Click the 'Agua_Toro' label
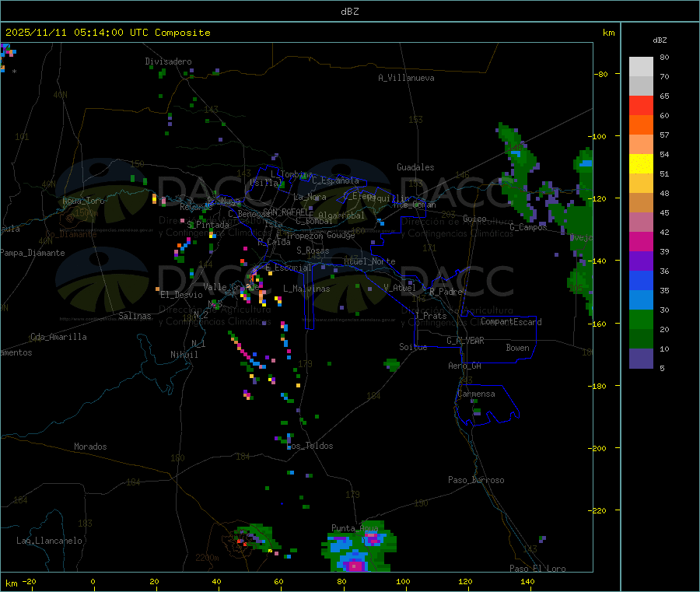Image resolution: width=700 pixels, height=592 pixels. coord(83,201)
